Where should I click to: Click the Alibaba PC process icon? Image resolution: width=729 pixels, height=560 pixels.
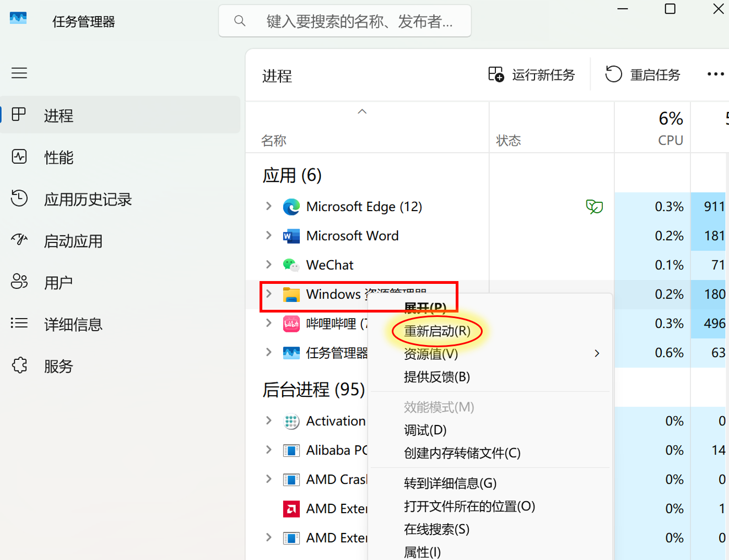click(x=291, y=450)
